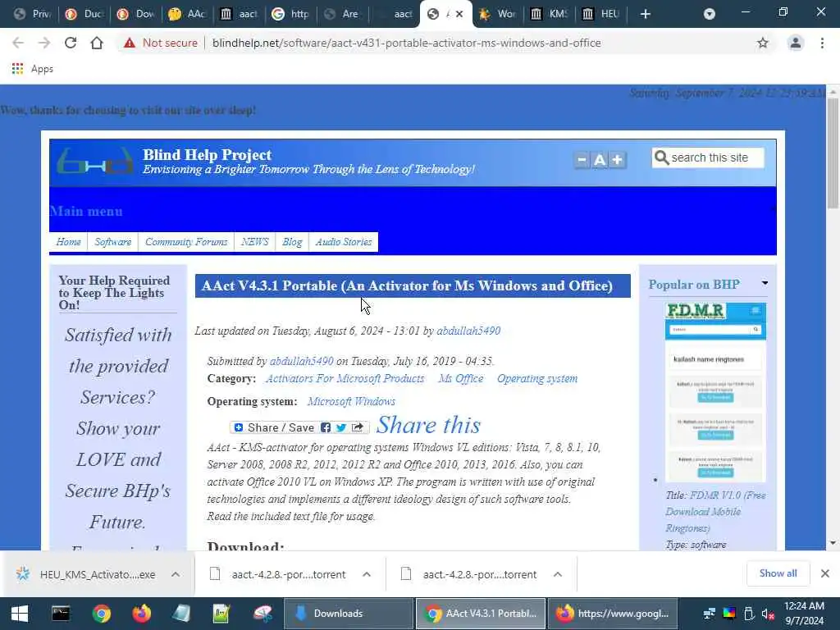The image size is (840, 630).
Task: Switch to the KMS browser tab
Action: pos(549,14)
